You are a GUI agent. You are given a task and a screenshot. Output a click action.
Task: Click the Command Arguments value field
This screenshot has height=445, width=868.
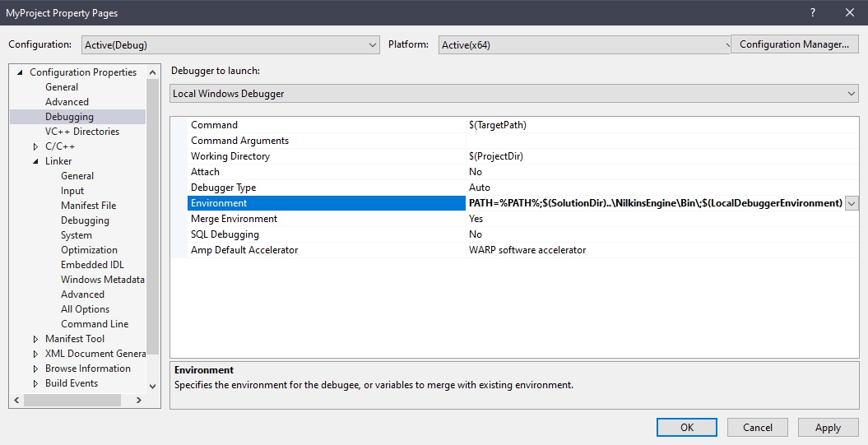coord(662,141)
